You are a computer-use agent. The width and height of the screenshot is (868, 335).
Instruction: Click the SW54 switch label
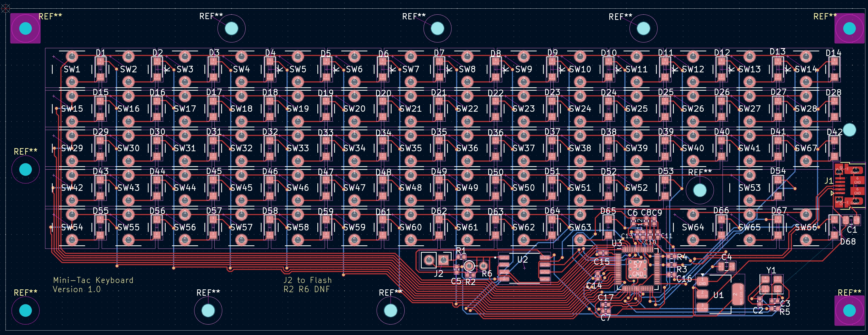click(72, 228)
